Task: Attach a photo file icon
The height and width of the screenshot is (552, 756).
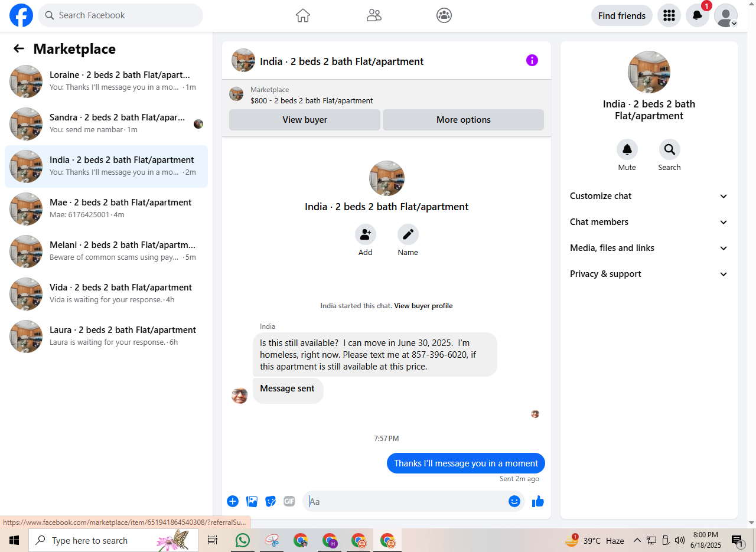Action: [x=252, y=501]
